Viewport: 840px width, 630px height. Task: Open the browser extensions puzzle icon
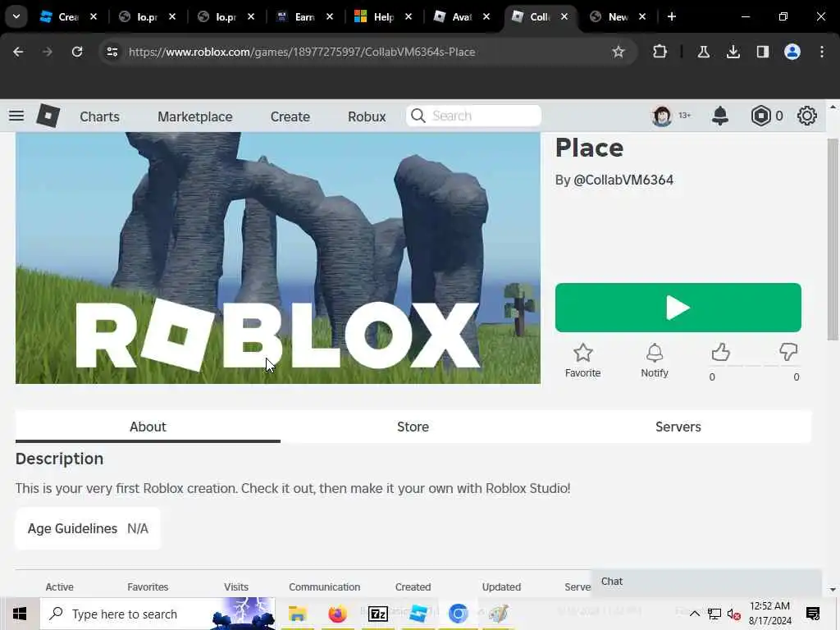(660, 52)
